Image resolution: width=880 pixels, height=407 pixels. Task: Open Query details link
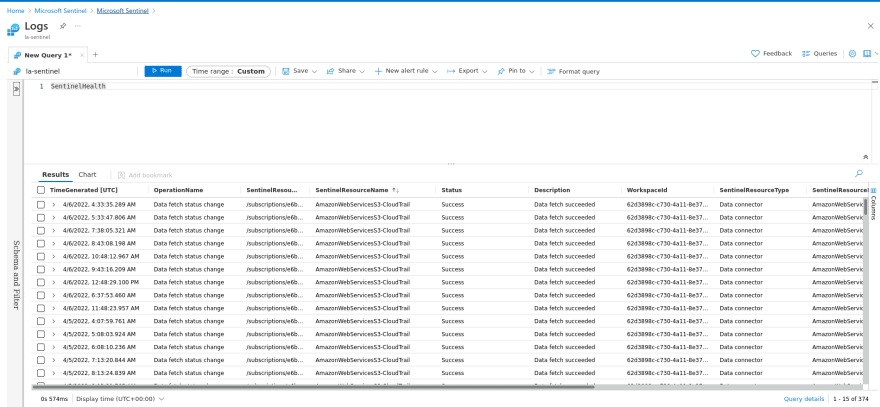(x=804, y=399)
